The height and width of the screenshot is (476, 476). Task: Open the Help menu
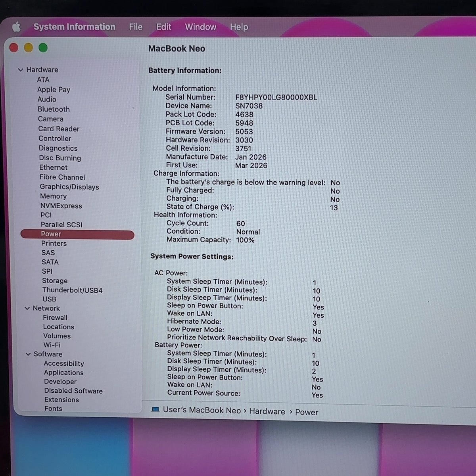coord(239,27)
